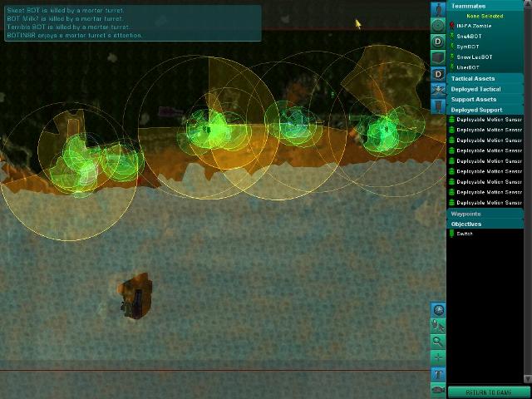Select teammate UberBOT
This screenshot has height=399, width=532.
[468, 67]
